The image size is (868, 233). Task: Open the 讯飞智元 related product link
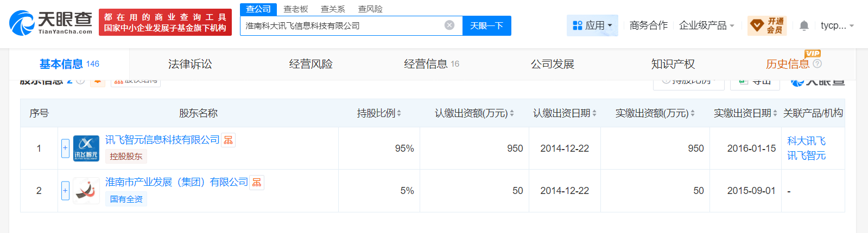tap(806, 156)
